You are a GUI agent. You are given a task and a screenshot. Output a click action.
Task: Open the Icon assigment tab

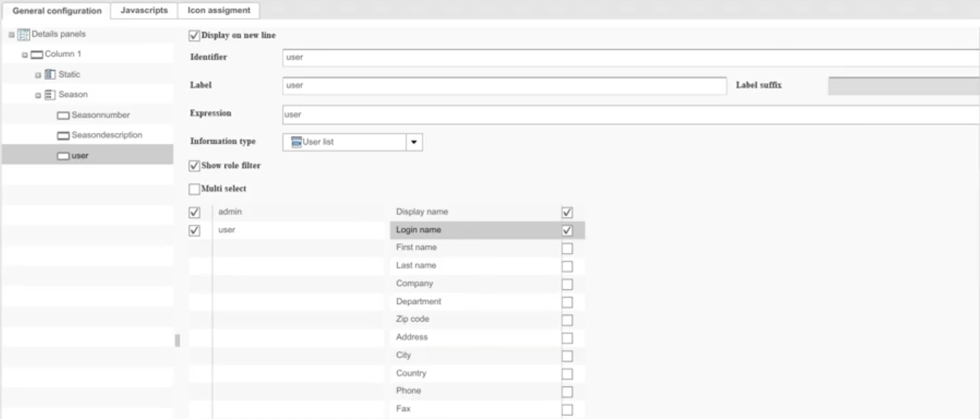click(x=219, y=10)
